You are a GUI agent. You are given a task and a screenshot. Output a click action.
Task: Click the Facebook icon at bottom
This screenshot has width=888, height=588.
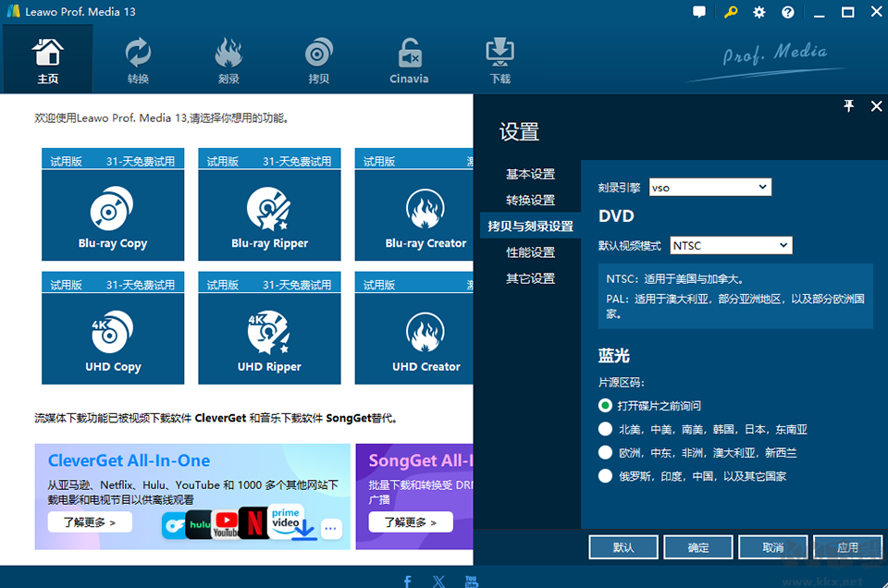click(x=408, y=582)
